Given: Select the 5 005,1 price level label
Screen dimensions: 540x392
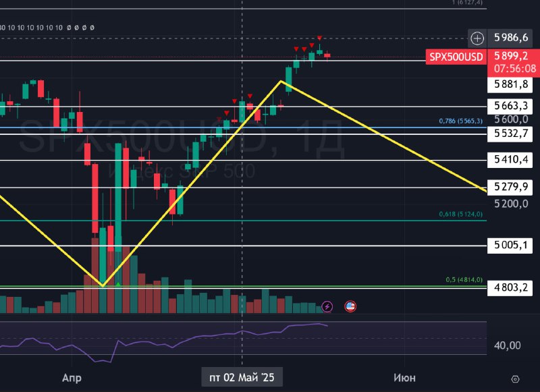Looking at the screenshot, I should click(x=510, y=246).
